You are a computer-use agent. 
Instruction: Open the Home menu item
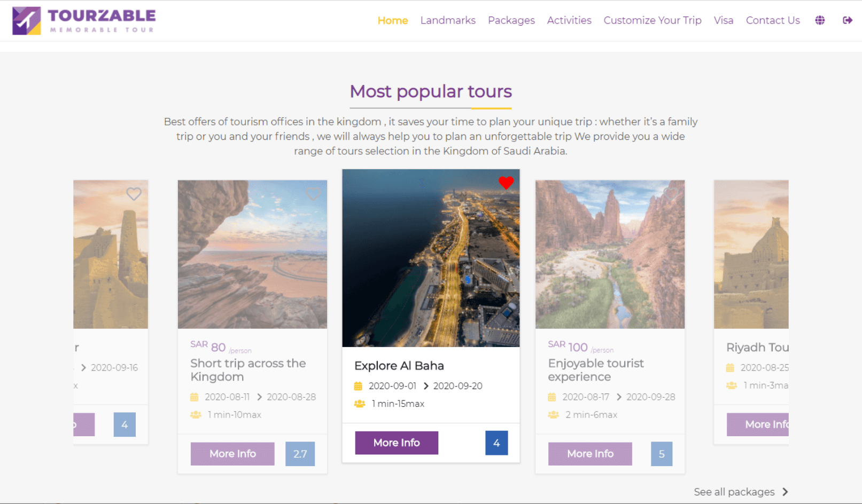[x=393, y=20]
